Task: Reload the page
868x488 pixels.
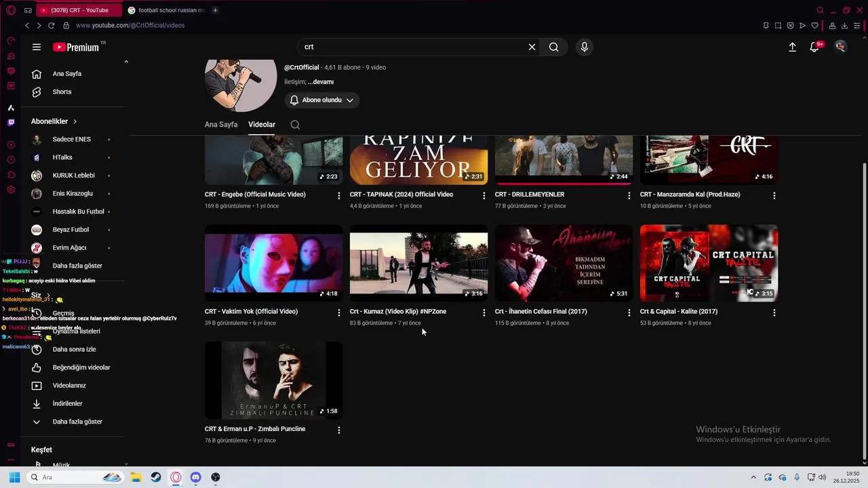Action: pos(51,25)
